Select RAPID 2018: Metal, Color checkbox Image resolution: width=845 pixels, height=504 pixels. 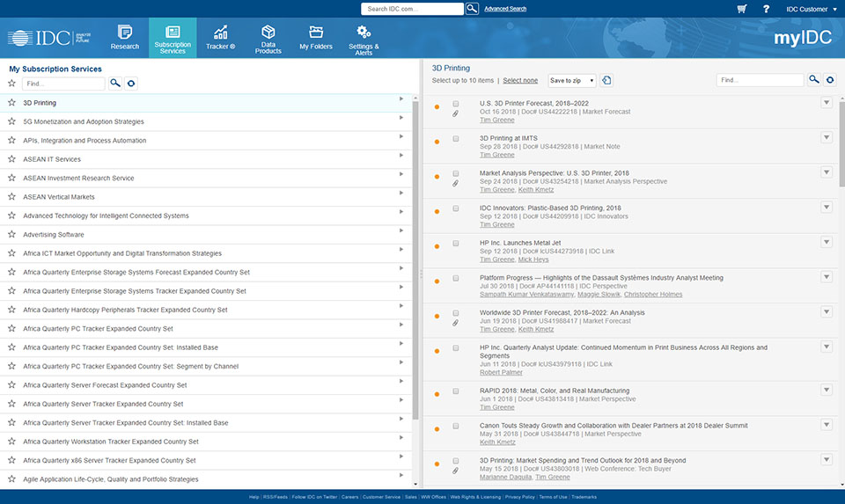pyautogui.click(x=456, y=391)
